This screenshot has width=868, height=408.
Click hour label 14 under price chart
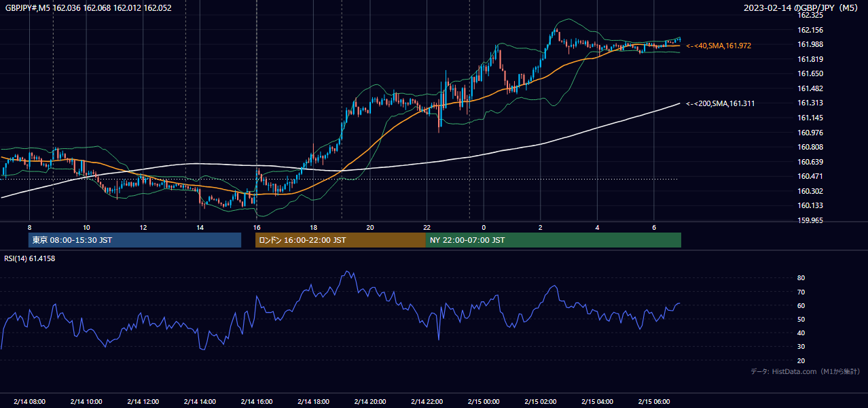[200, 227]
